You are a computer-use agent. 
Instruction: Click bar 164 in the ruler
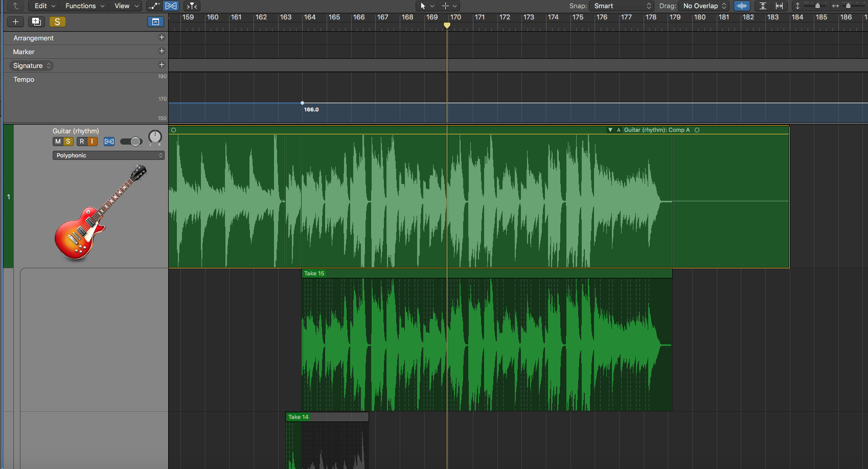(x=310, y=17)
